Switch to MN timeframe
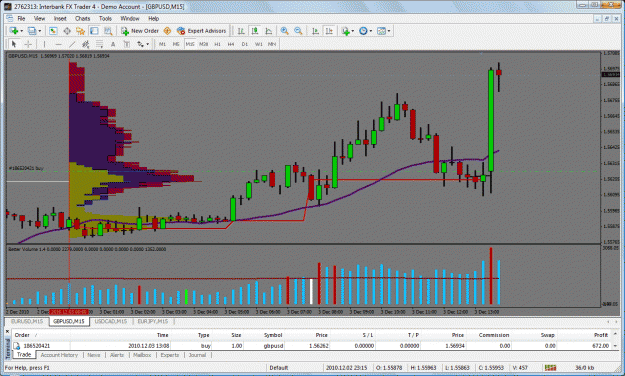Screen dimensions: 625x376 (272, 44)
